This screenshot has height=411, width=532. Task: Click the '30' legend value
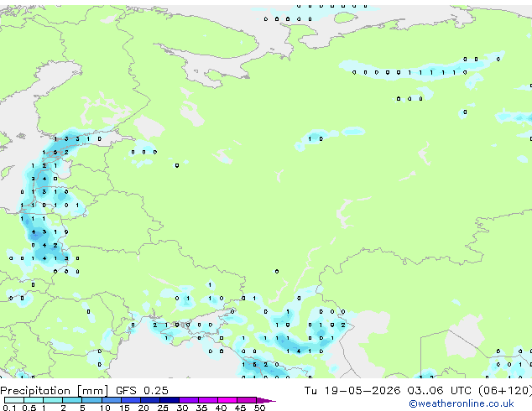182,408
